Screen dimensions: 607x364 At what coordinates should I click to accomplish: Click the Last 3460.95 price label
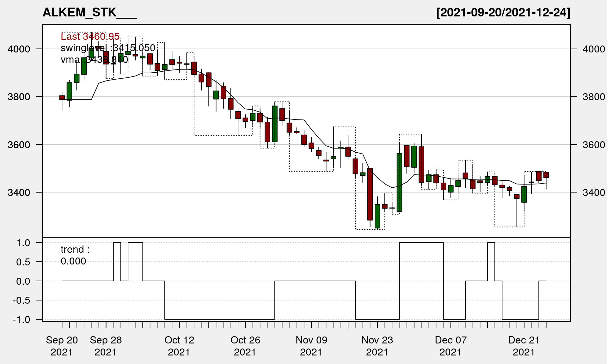pos(90,37)
